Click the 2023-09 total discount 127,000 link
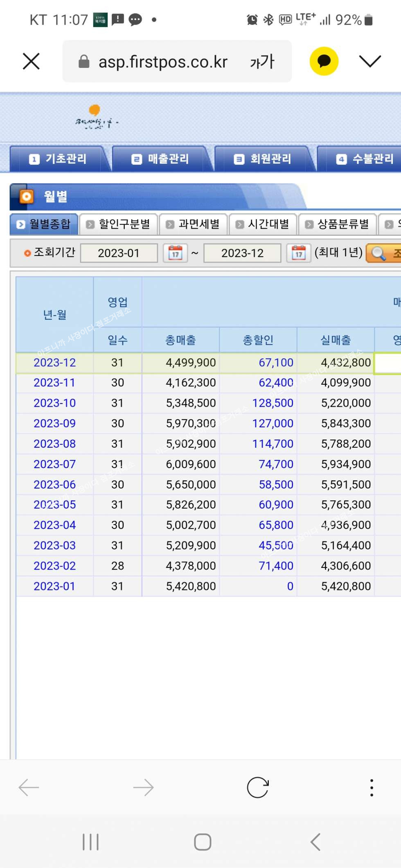The height and width of the screenshot is (868, 401). point(273,423)
